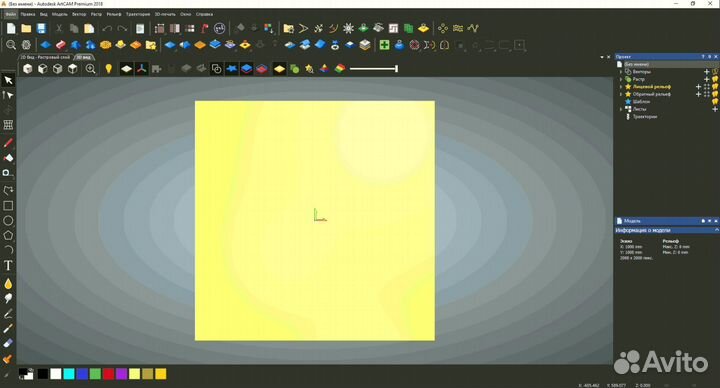Select the Text tool
Image resolution: width=720 pixels, height=388 pixels.
point(8,265)
